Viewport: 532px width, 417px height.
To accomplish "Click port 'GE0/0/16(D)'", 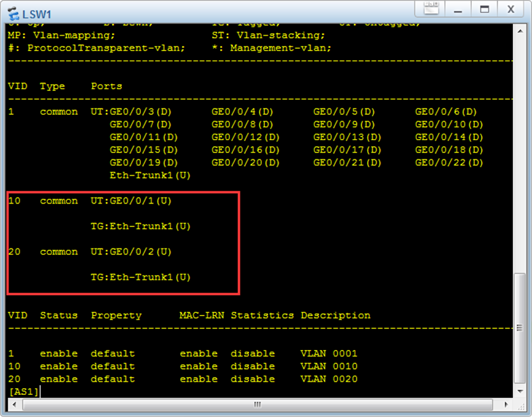I will click(x=245, y=150).
